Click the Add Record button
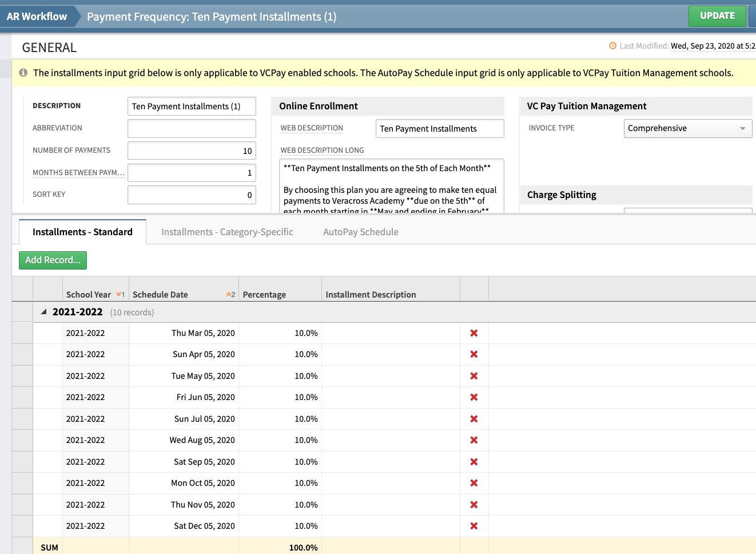 tap(53, 260)
